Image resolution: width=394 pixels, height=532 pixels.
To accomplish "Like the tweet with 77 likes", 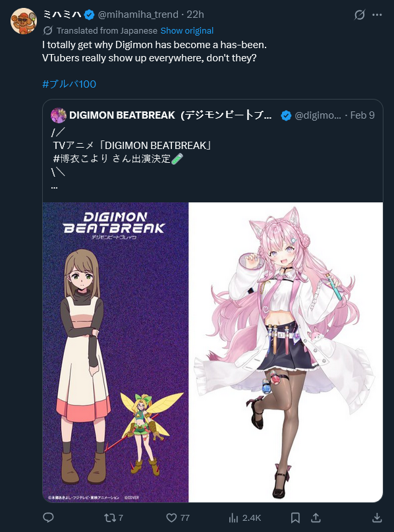I will point(177,517).
